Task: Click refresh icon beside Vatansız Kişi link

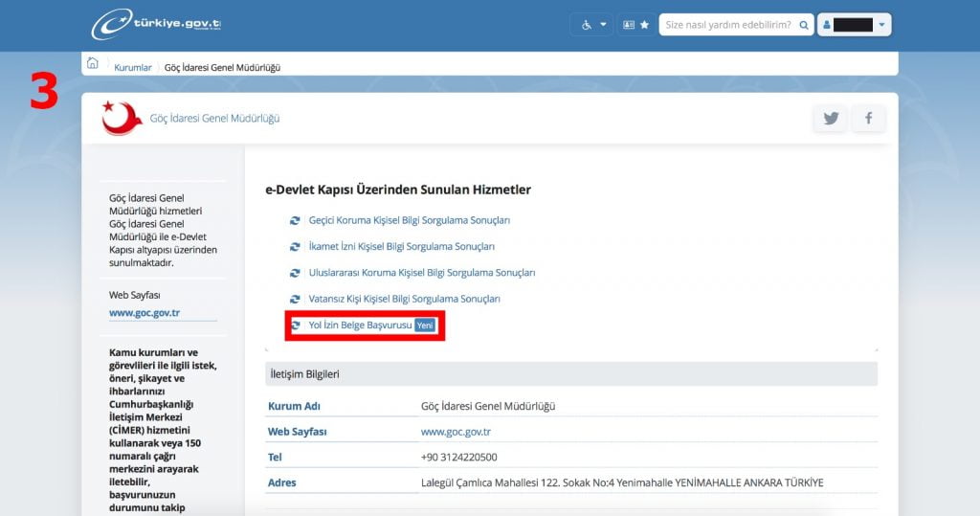Action: click(x=295, y=299)
